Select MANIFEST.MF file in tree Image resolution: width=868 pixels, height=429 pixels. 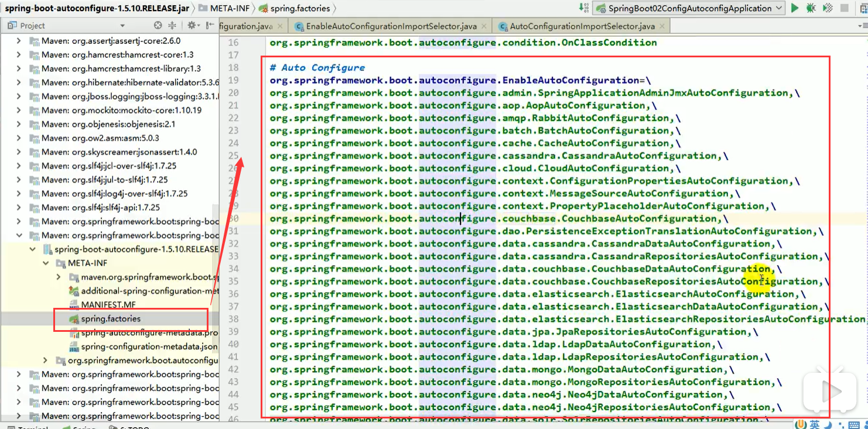click(x=108, y=304)
